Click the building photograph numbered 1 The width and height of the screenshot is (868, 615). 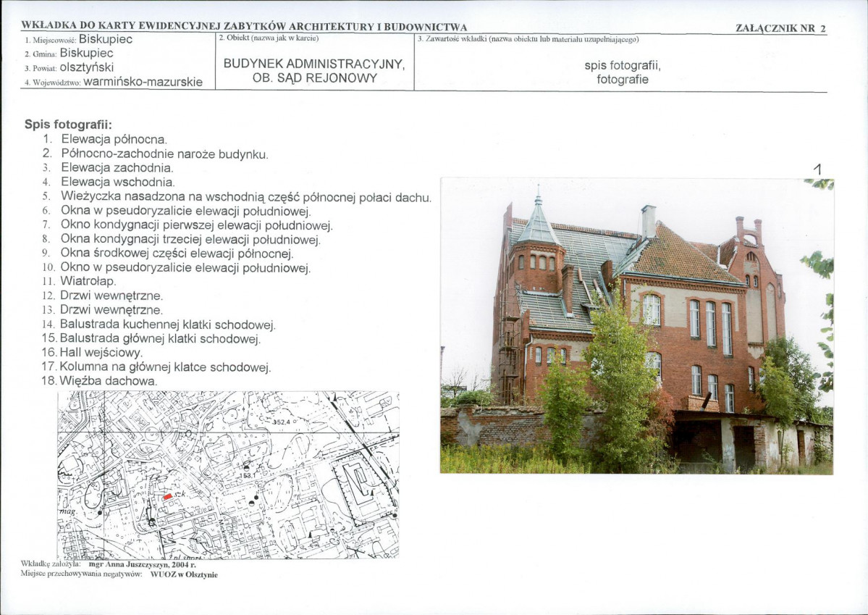click(x=636, y=326)
